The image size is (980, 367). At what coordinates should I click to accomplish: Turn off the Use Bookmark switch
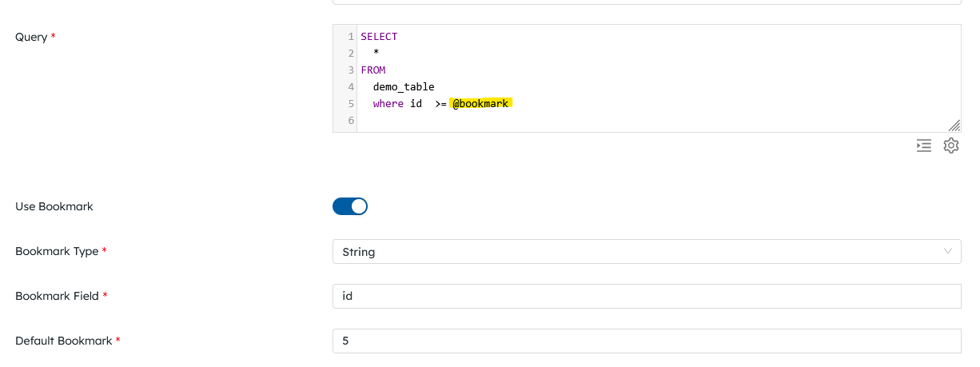(x=350, y=206)
